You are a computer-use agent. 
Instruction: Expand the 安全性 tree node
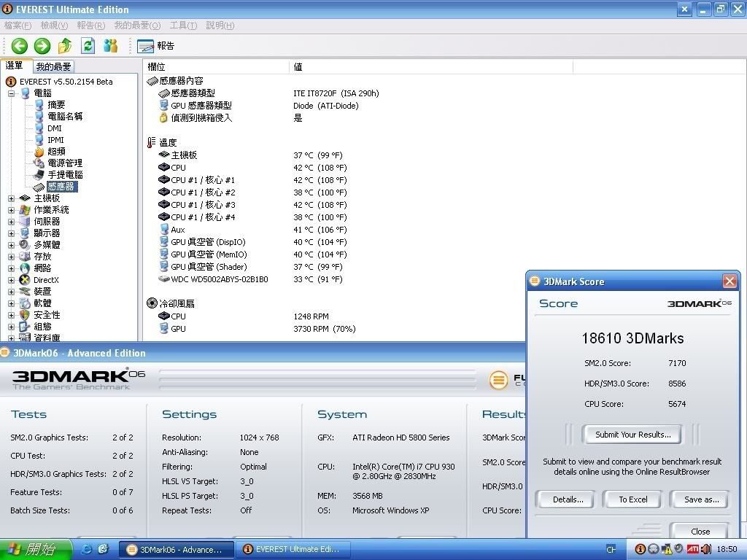pos(12,315)
